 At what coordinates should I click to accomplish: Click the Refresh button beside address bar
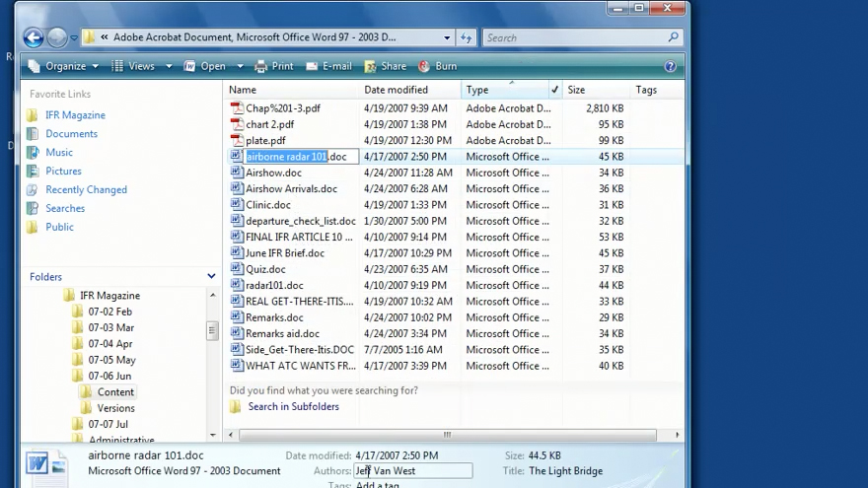coord(467,37)
